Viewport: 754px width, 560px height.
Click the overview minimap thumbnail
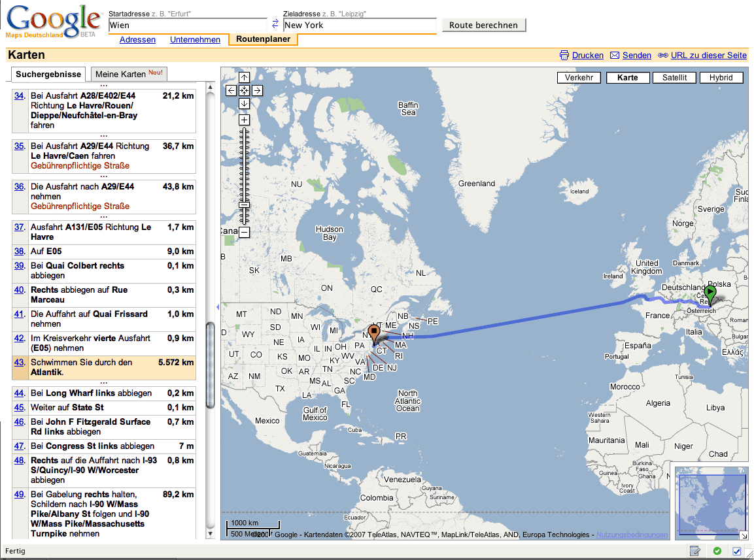pyautogui.click(x=711, y=502)
